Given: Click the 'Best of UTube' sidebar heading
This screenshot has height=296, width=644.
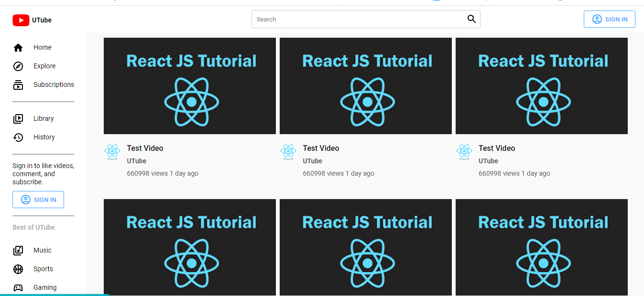Looking at the screenshot, I should pos(33,227).
